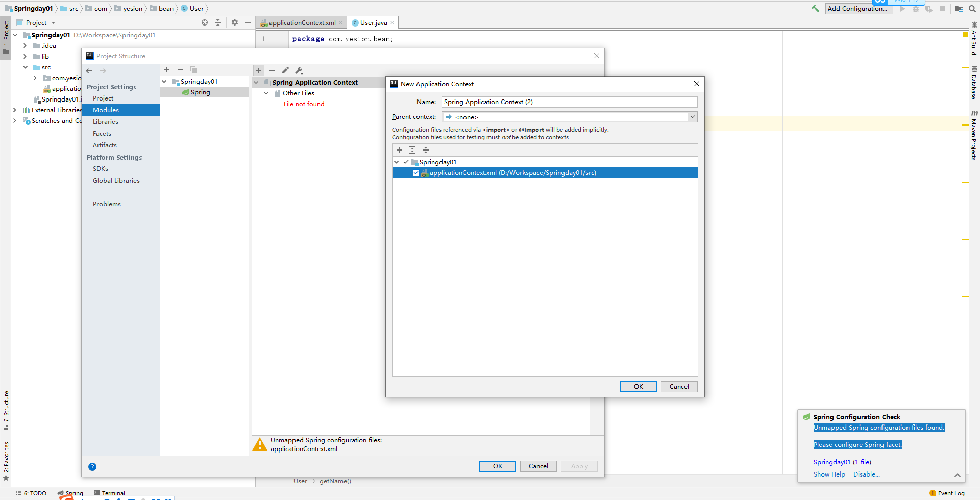Viewport: 980px width, 500px height.
Task: Expand External Libraries in Project tree
Action: click(x=15, y=110)
